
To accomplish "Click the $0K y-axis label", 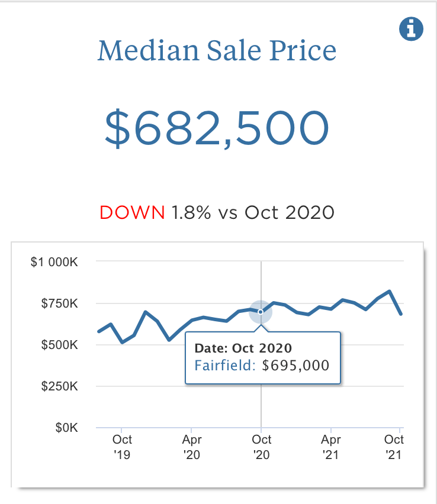I will [x=66, y=428].
